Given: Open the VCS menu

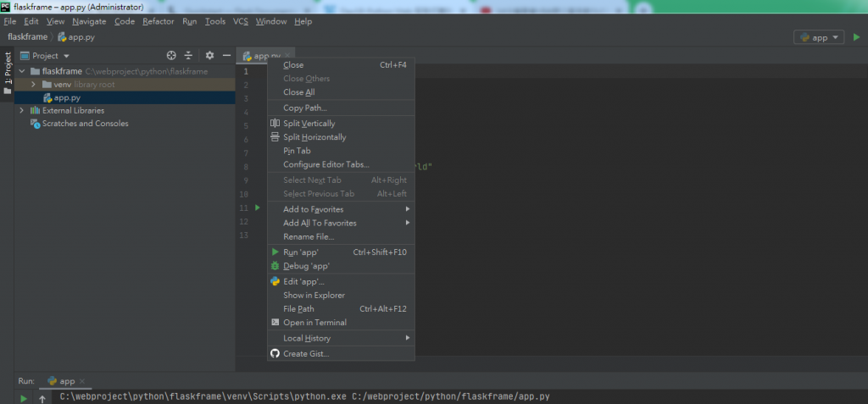Looking at the screenshot, I should (240, 21).
